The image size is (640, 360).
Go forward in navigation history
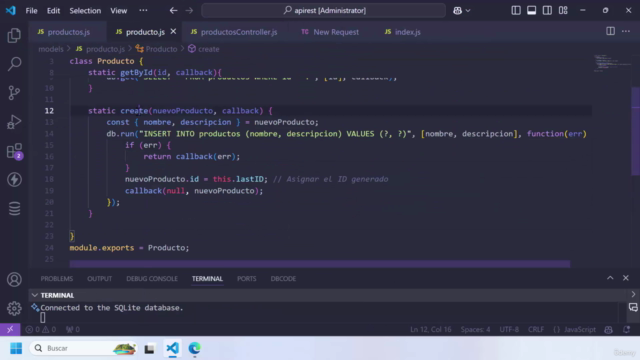coord(189,11)
